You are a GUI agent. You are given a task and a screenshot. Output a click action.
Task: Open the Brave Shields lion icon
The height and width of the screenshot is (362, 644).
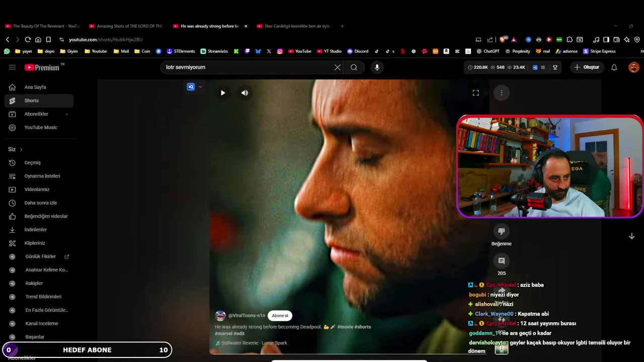pyautogui.click(x=503, y=40)
